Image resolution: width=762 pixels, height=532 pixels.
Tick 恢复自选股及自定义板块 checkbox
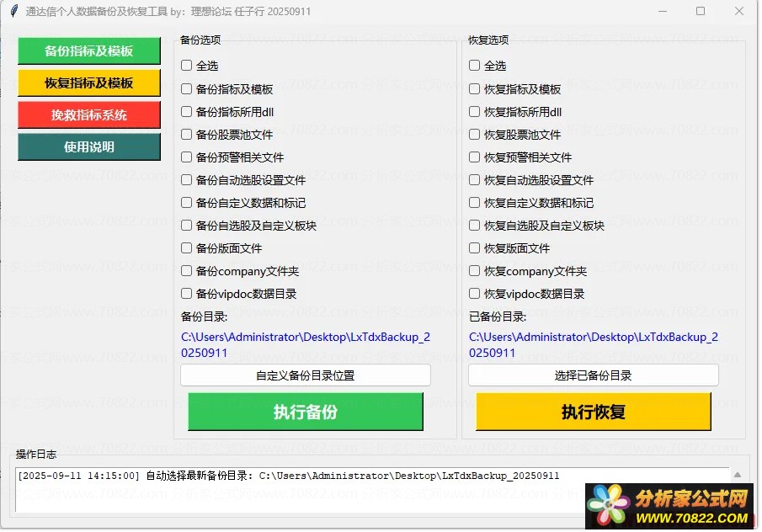point(475,226)
